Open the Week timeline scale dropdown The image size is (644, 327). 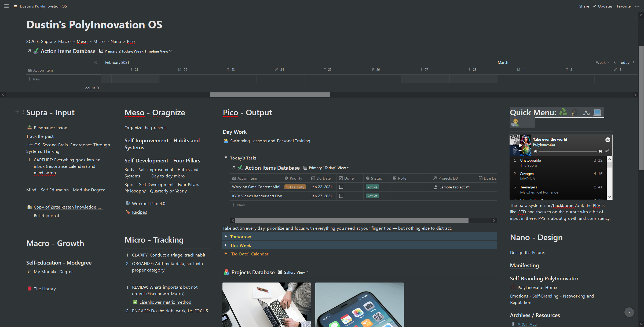(x=602, y=62)
